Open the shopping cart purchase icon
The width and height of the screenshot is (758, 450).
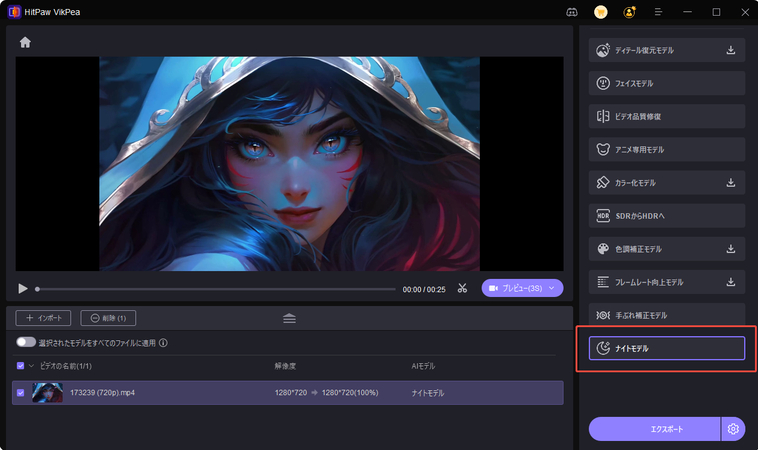pos(600,12)
